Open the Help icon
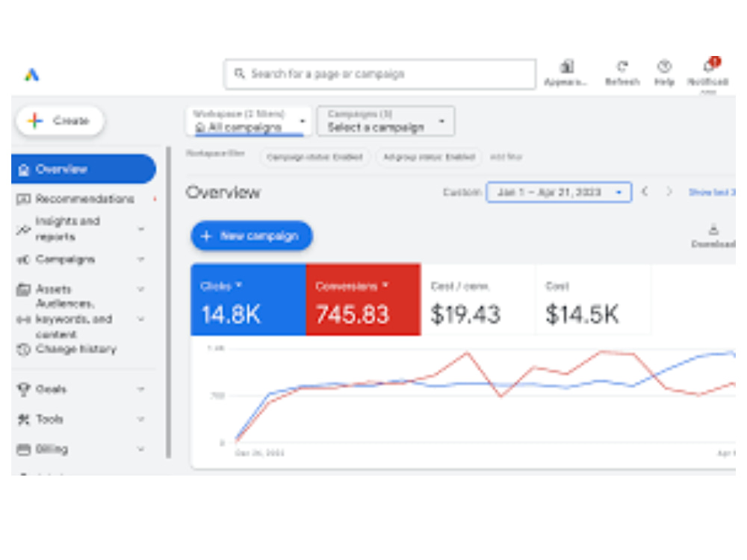Viewport: 747px width, 560px height. pos(664,66)
